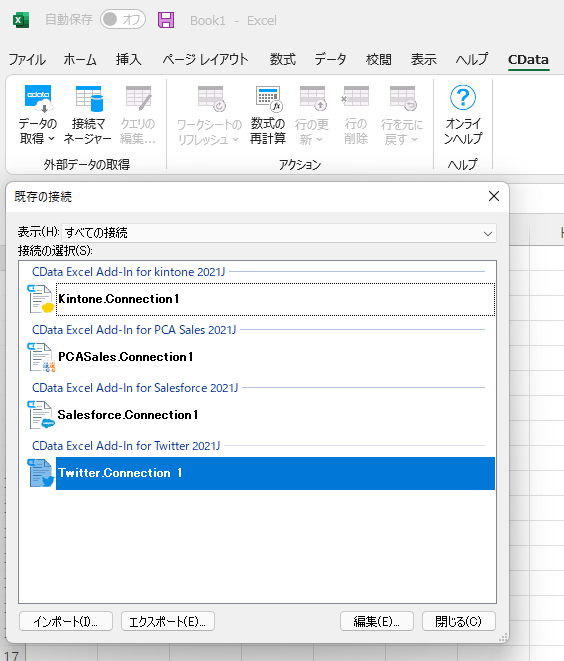Viewport: 564px width, 661px height.
Task: Click the 行の更新 icon
Action: tap(313, 99)
